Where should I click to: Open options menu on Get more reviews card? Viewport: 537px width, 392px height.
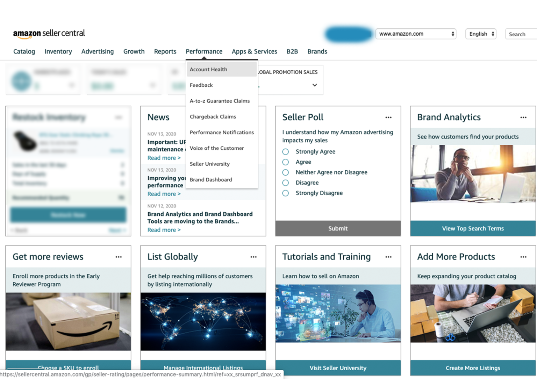(x=119, y=257)
